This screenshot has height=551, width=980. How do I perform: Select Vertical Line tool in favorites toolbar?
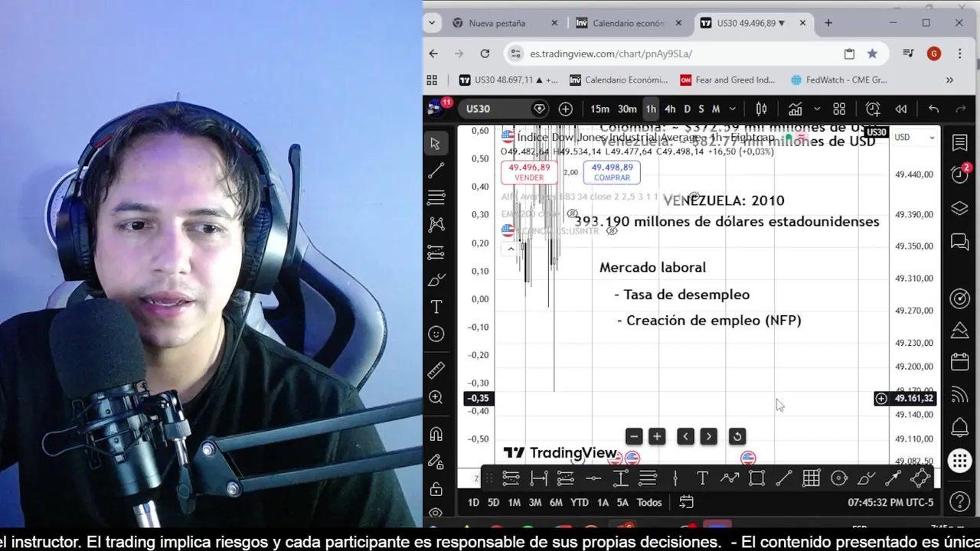(x=675, y=478)
